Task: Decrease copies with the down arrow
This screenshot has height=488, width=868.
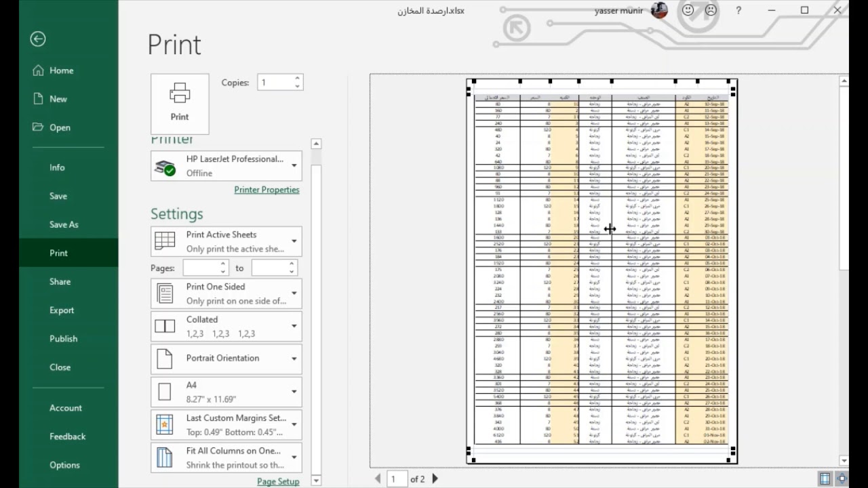Action: [x=297, y=87]
